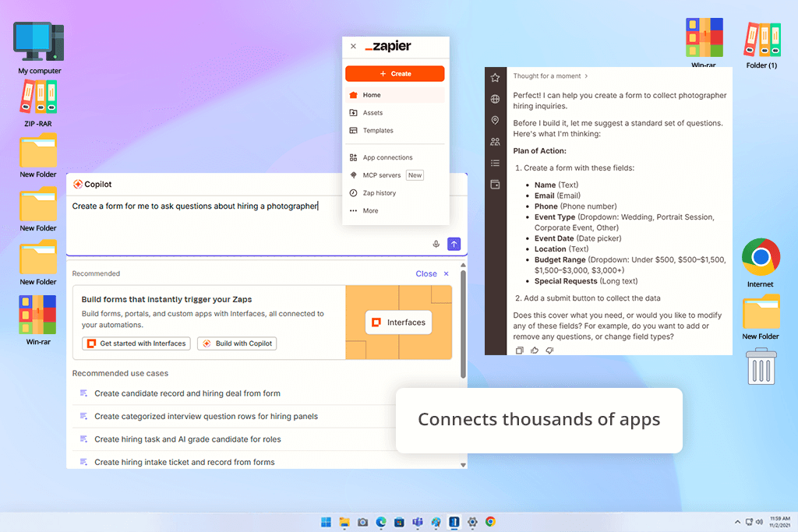Click the people icon in the dark sidebar

[495, 142]
